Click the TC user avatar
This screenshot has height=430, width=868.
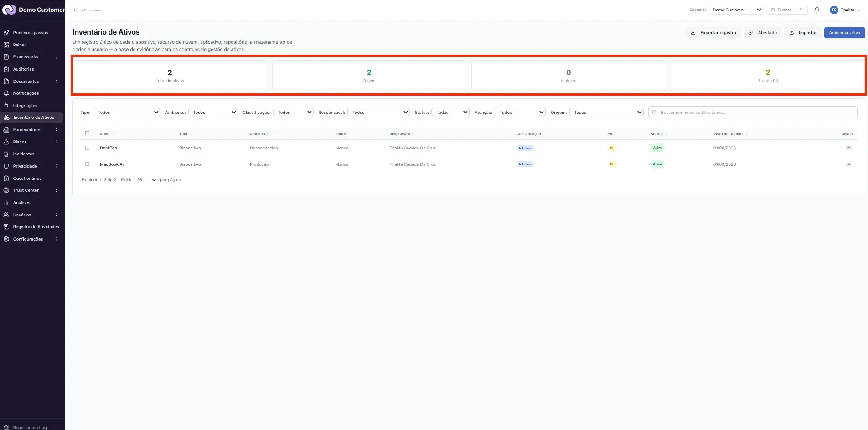point(834,10)
